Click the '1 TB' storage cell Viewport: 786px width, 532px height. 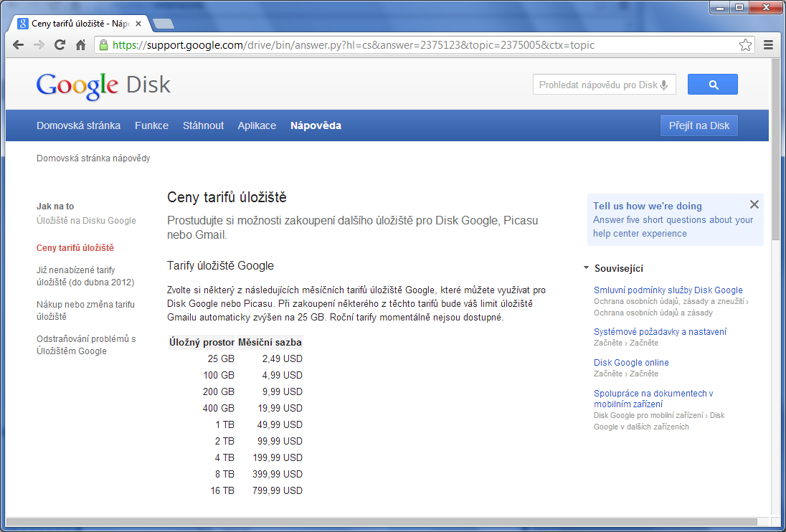[225, 424]
